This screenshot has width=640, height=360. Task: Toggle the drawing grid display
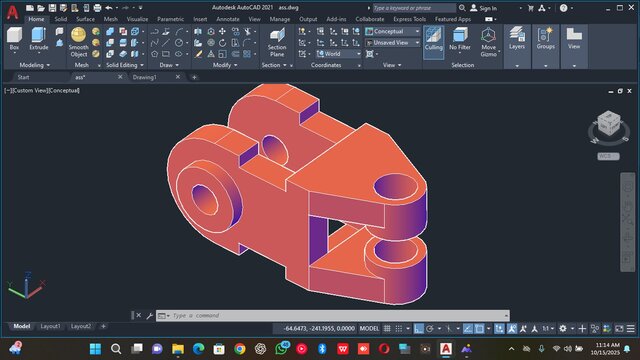point(387,329)
